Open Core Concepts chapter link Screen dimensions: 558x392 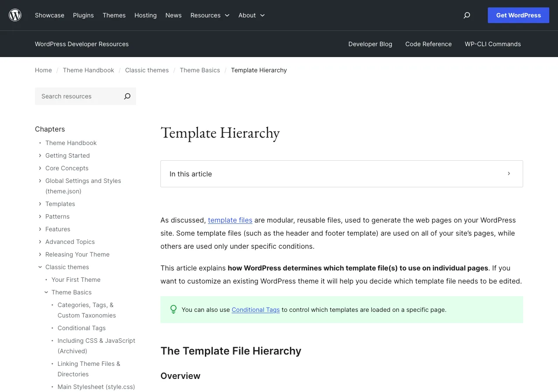pos(67,168)
